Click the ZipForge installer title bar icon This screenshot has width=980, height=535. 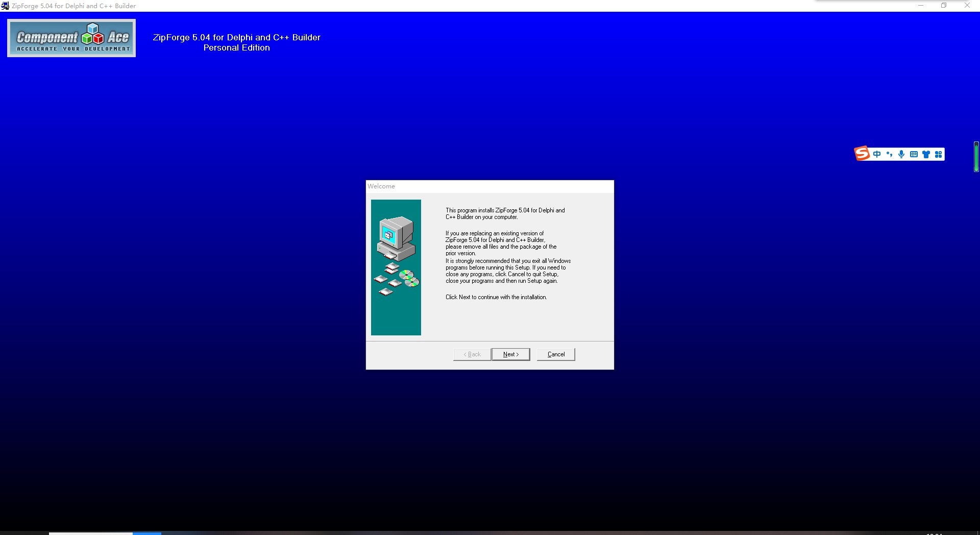tap(5, 6)
